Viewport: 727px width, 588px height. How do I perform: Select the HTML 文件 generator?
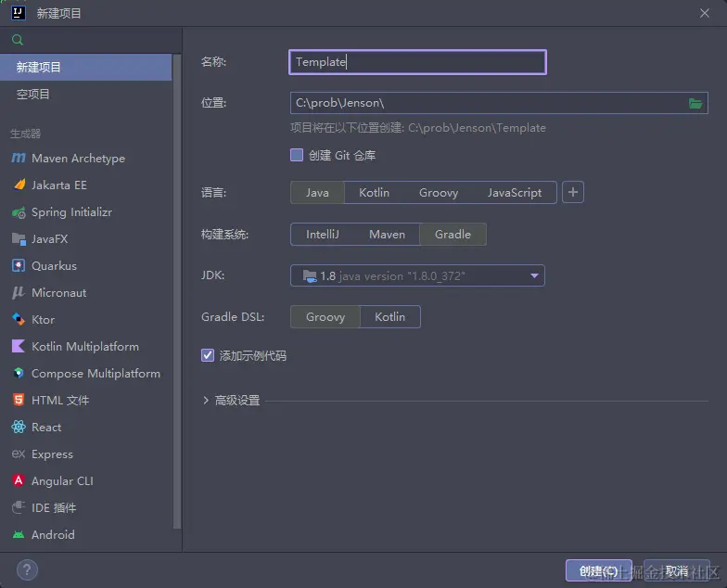[x=85, y=401]
